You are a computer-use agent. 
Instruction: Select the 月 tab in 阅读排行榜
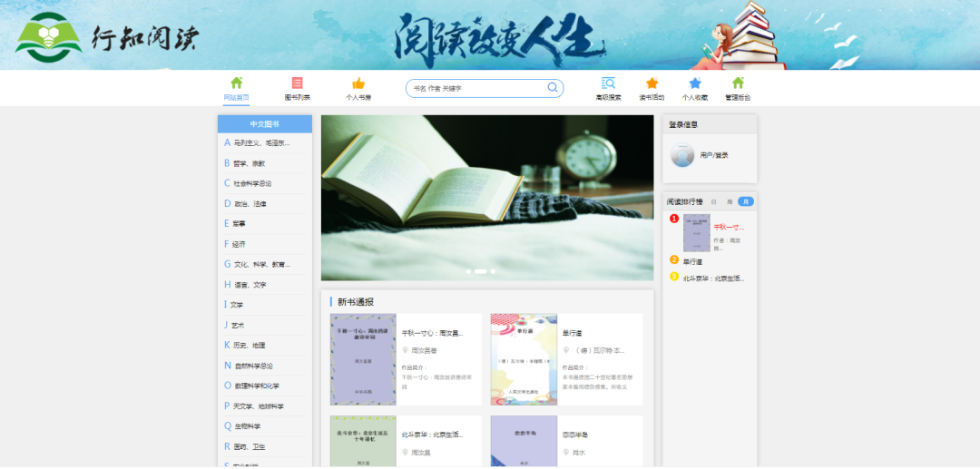tap(746, 201)
